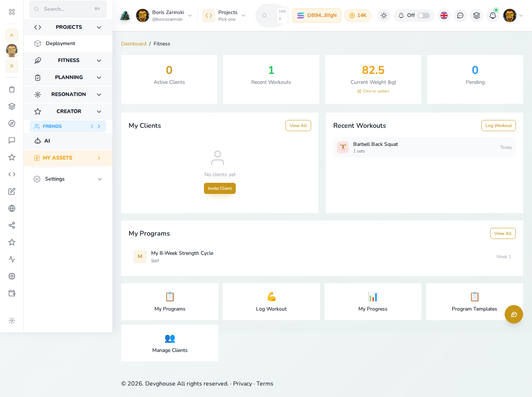
Task: Open MY ASSETS in sidebar
Action: pos(68,158)
